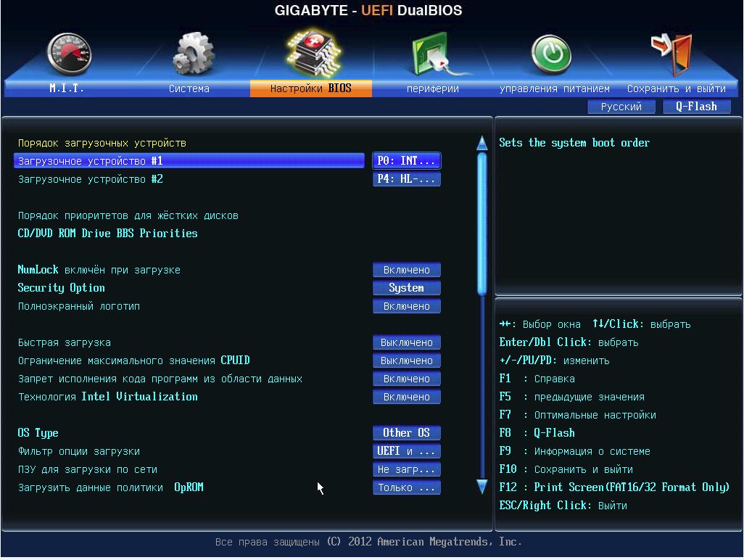Open boot option filter UEFI и ... value
Image resolution: width=744 pixels, height=560 pixels.
407,451
